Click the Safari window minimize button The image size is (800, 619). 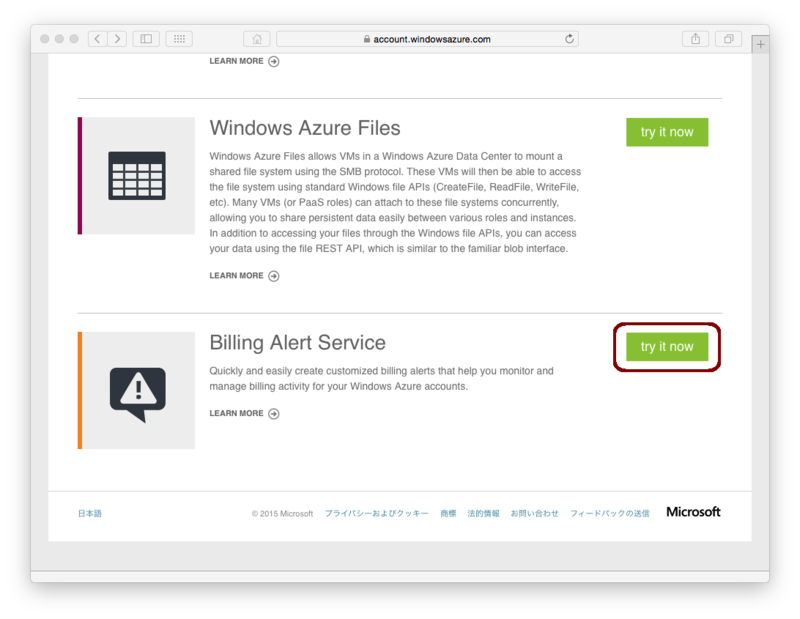pyautogui.click(x=59, y=39)
